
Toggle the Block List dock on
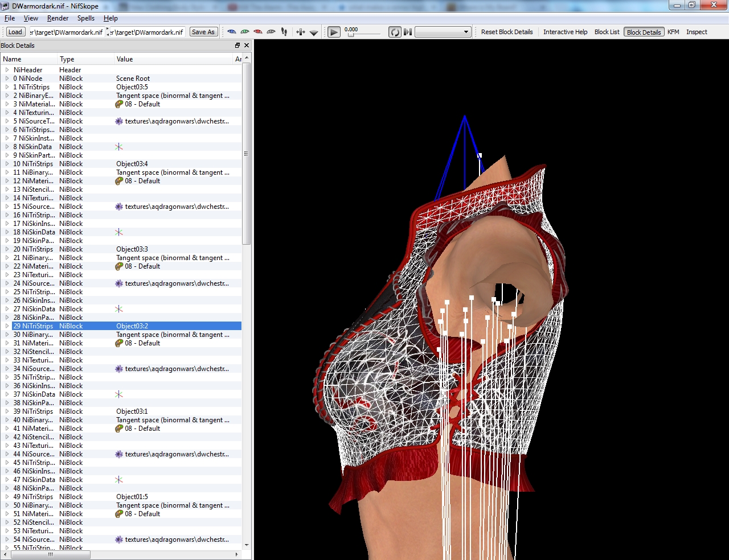coord(607,32)
